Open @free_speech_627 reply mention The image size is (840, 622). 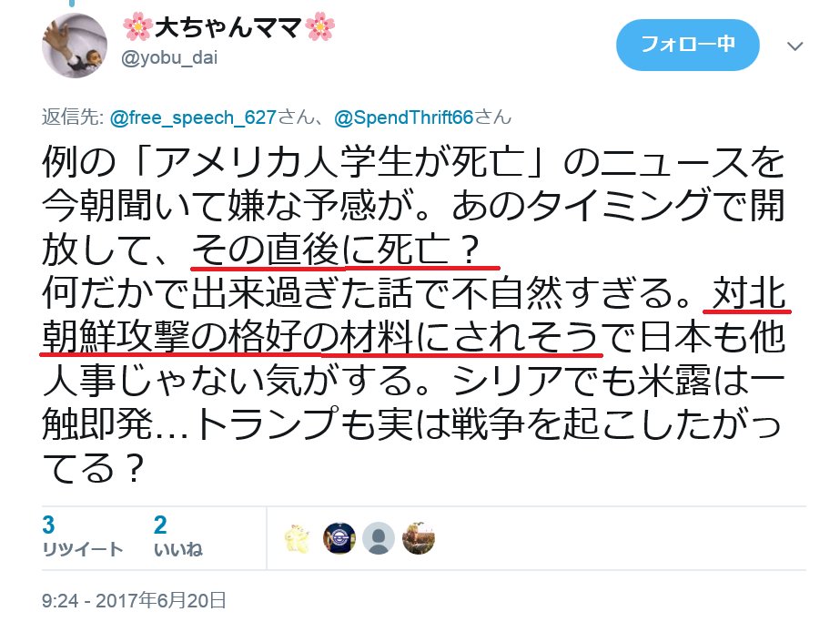pyautogui.click(x=193, y=117)
